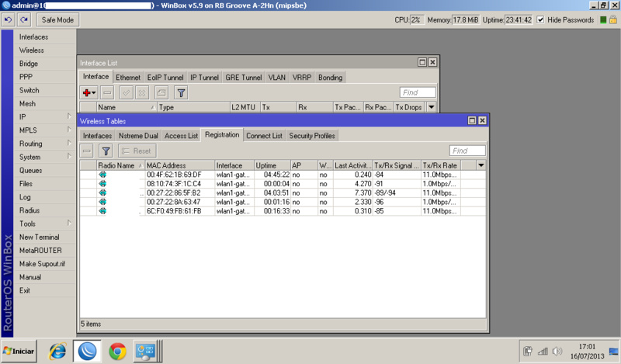Sort by Tx/Rx Signal column header
Screen dimensions: 621x364
(x=397, y=165)
